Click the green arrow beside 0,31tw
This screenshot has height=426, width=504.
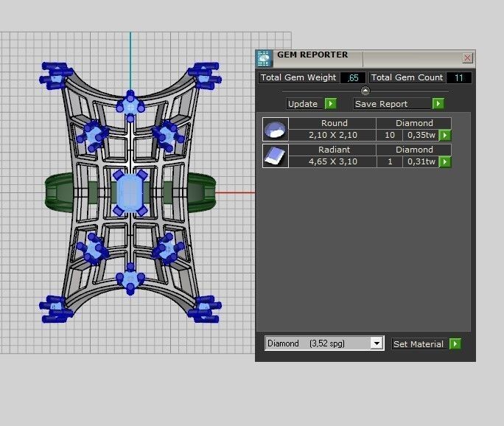tap(445, 161)
